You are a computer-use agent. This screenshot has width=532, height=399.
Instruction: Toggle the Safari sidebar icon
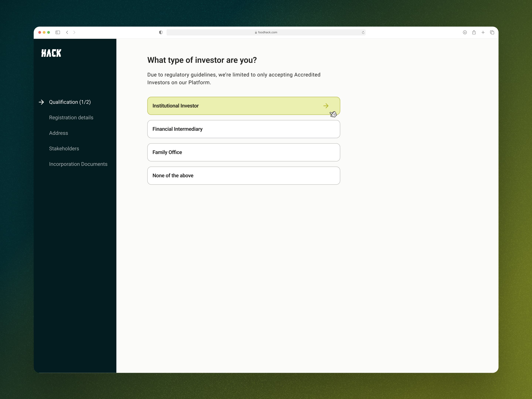58,32
